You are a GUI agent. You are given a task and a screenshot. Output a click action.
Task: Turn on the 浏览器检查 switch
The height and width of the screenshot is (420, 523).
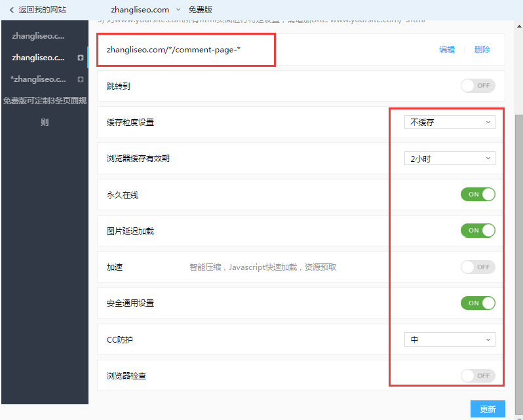478,375
